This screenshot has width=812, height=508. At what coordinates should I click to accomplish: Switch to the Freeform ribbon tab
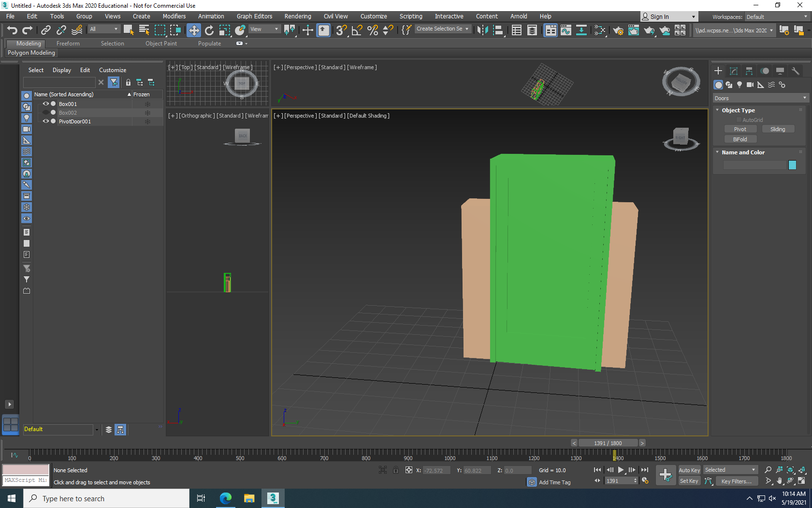click(x=68, y=44)
